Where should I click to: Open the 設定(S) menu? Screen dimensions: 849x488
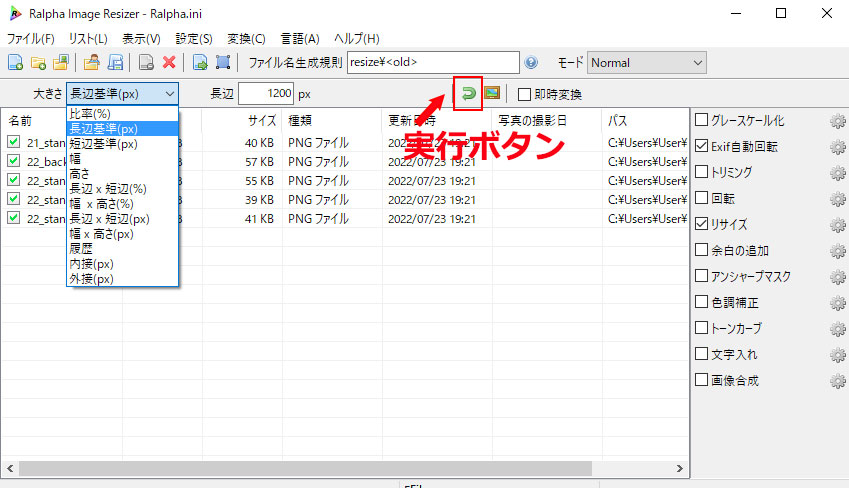pos(194,38)
